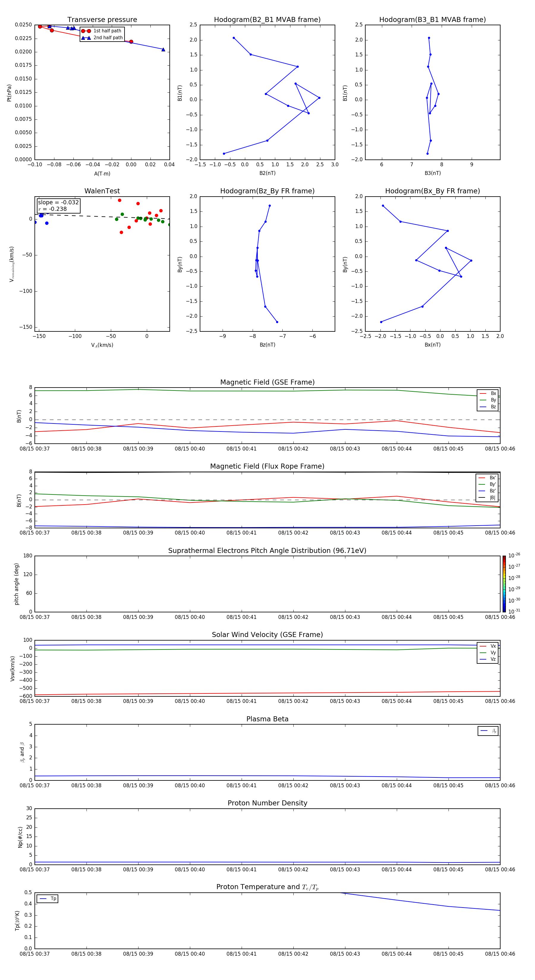Select the "2nd half path" legend entry
535x980 pixels.
click(x=102, y=38)
